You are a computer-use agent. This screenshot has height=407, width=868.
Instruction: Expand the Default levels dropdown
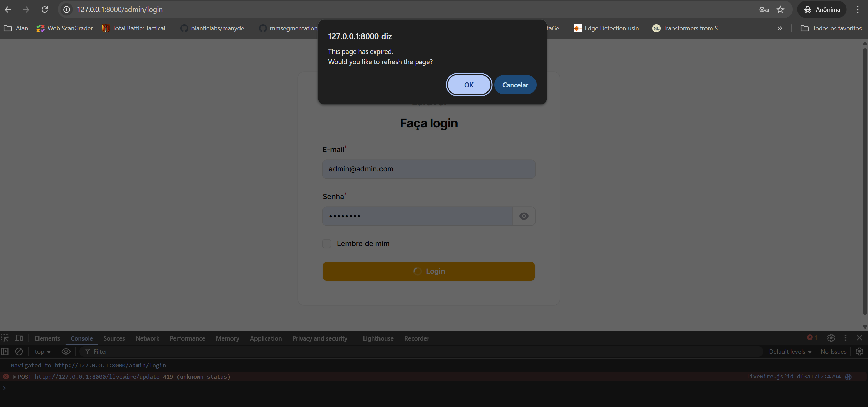(790, 352)
